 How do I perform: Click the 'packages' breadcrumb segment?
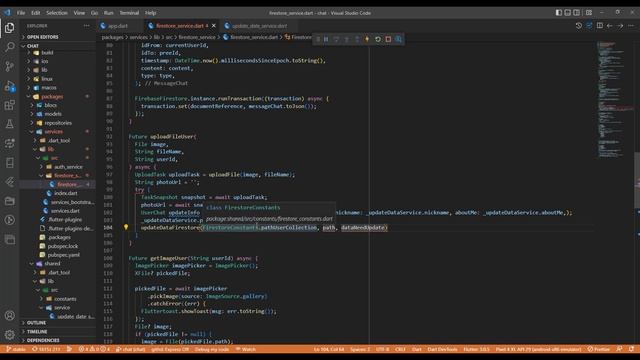[x=112, y=37]
